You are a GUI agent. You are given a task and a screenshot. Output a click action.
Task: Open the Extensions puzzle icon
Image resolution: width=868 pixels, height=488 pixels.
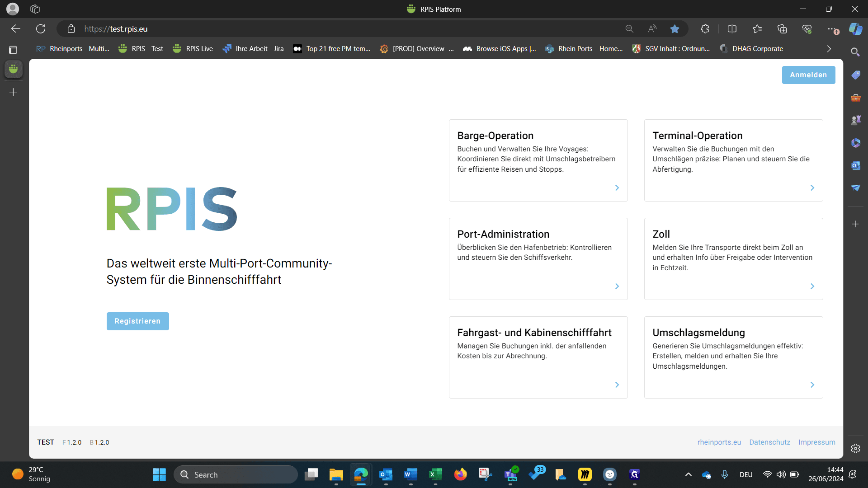tap(705, 29)
